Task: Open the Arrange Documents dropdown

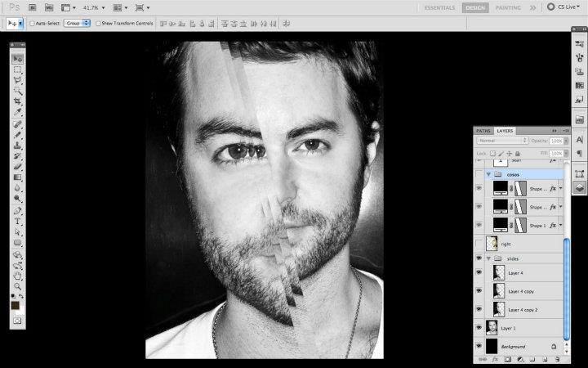Action: coord(120,7)
